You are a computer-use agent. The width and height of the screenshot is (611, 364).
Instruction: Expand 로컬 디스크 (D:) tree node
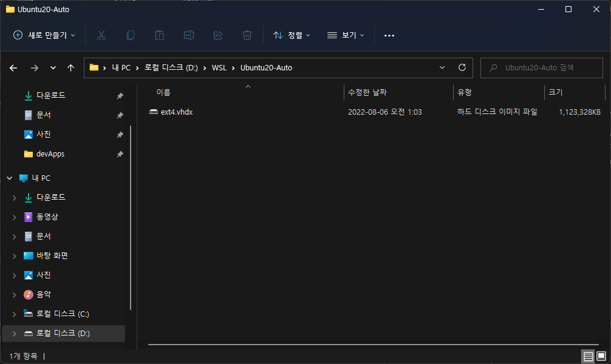14,334
